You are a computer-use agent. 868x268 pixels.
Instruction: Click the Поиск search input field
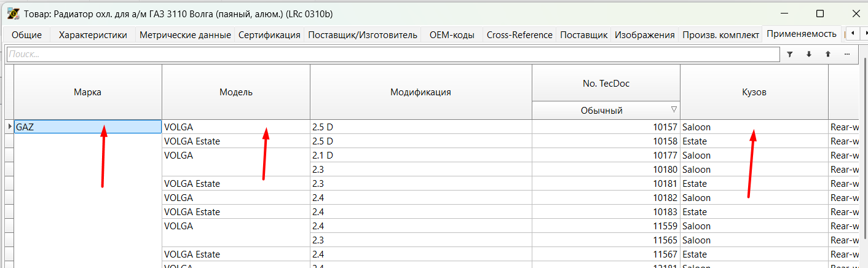393,54
